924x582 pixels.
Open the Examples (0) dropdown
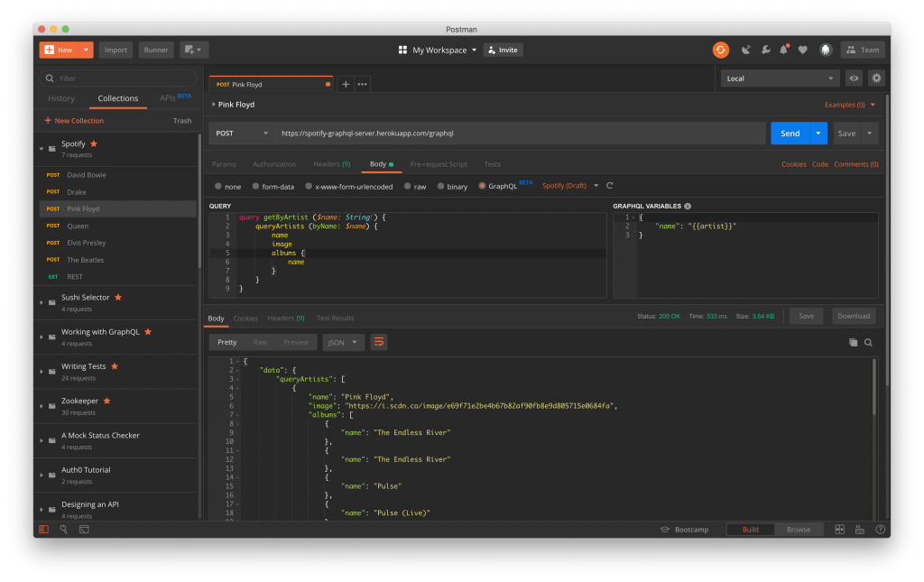pyautogui.click(x=850, y=105)
